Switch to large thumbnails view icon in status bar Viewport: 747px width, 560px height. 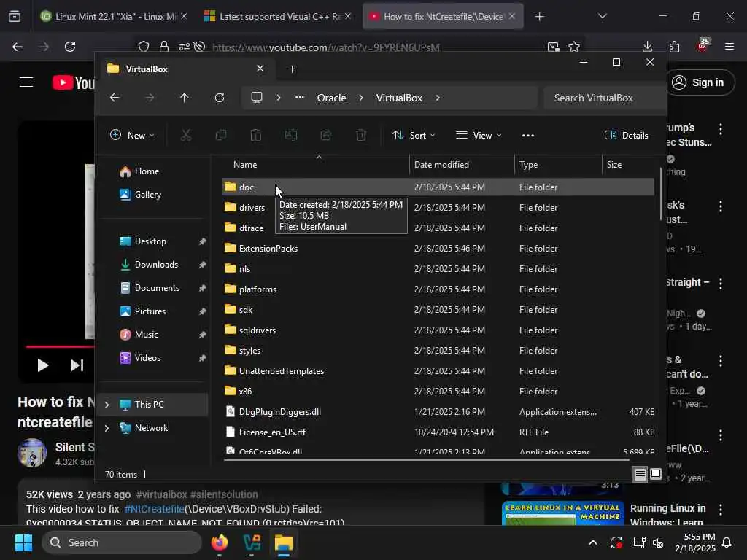pyautogui.click(x=656, y=474)
